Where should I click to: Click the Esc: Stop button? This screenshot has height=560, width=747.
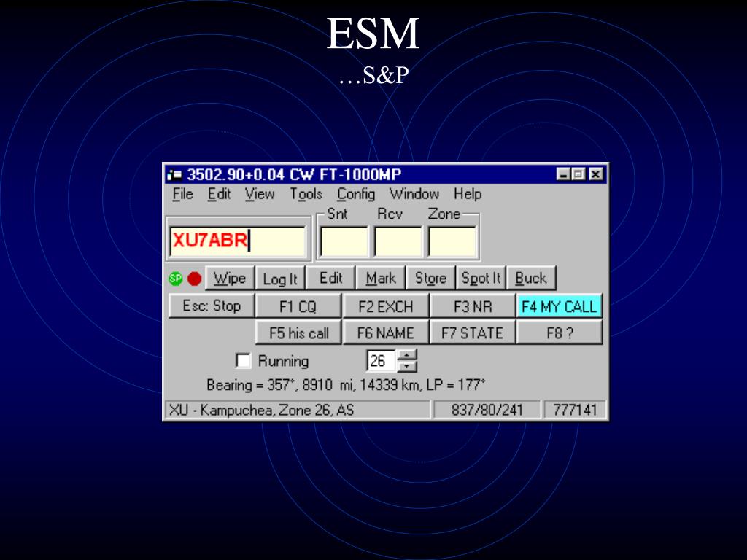coord(212,306)
